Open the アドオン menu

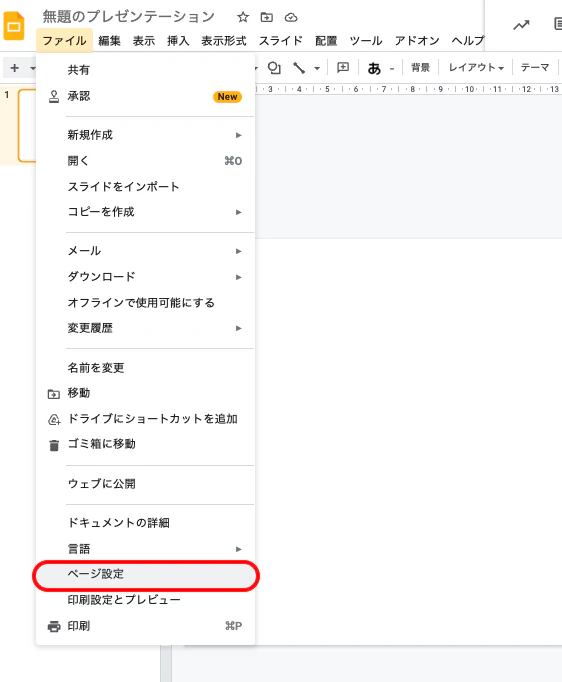tap(417, 41)
